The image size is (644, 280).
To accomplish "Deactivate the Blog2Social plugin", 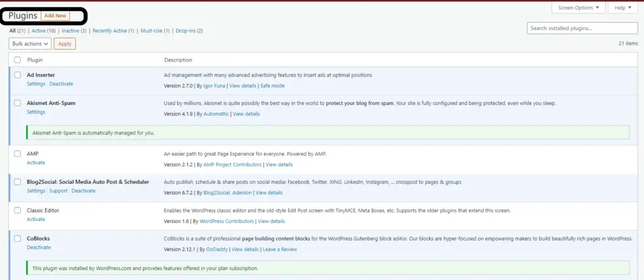I will tap(84, 191).
